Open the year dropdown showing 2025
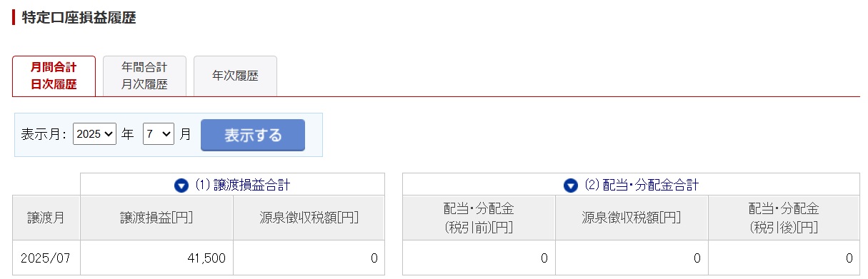 (x=94, y=134)
